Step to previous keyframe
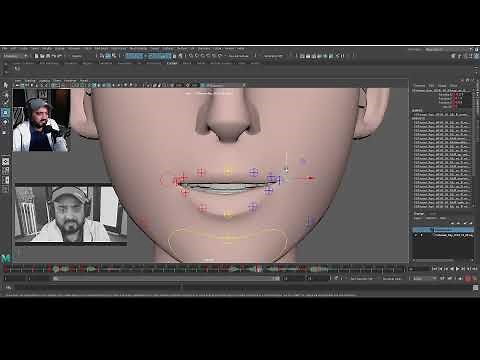 tap(446, 268)
